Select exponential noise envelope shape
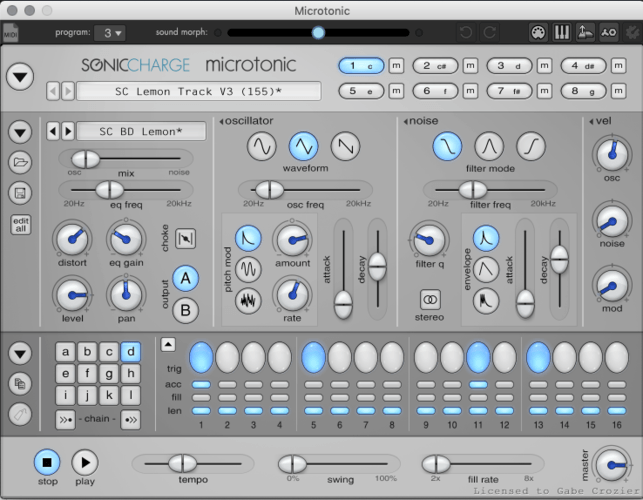 coord(486,238)
